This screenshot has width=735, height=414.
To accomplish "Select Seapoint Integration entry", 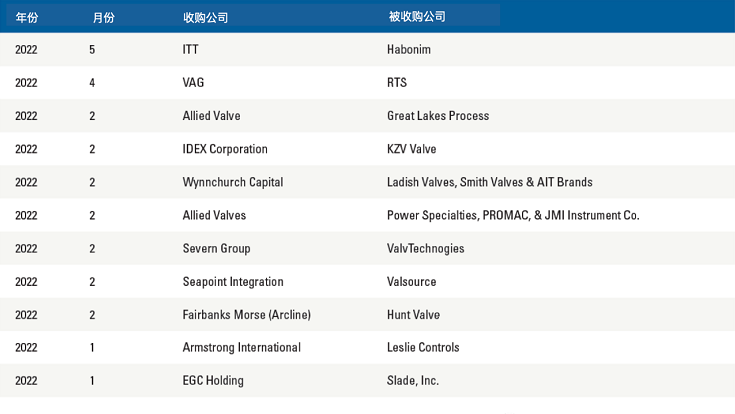I will 233,282.
